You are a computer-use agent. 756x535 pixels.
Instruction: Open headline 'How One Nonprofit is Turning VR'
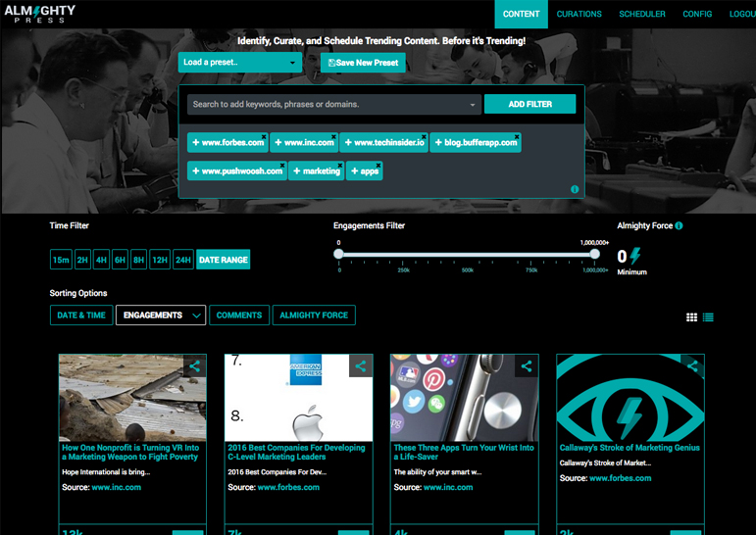[130, 452]
